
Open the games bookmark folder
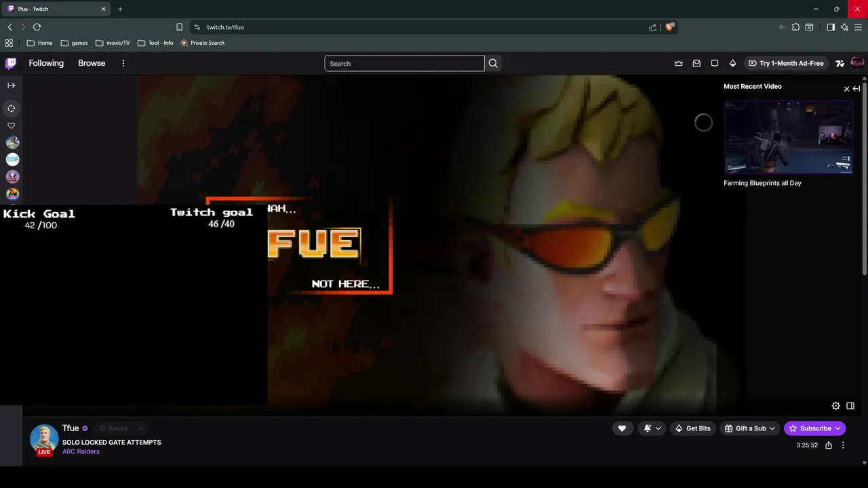point(74,43)
